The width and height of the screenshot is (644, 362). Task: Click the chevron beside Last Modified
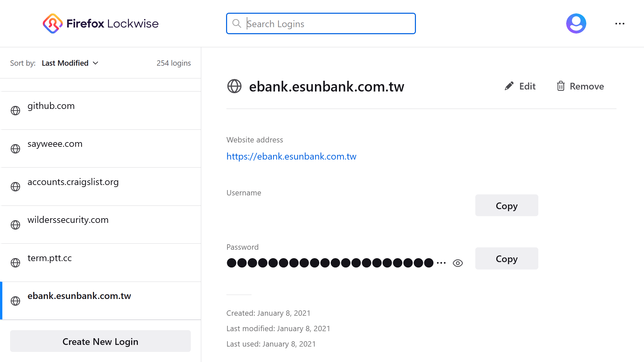[x=96, y=63]
